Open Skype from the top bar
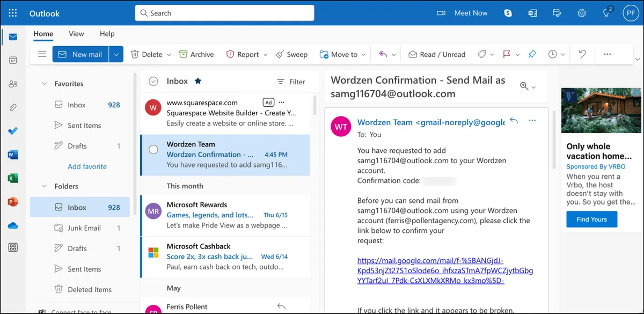The image size is (644, 314). [x=508, y=13]
